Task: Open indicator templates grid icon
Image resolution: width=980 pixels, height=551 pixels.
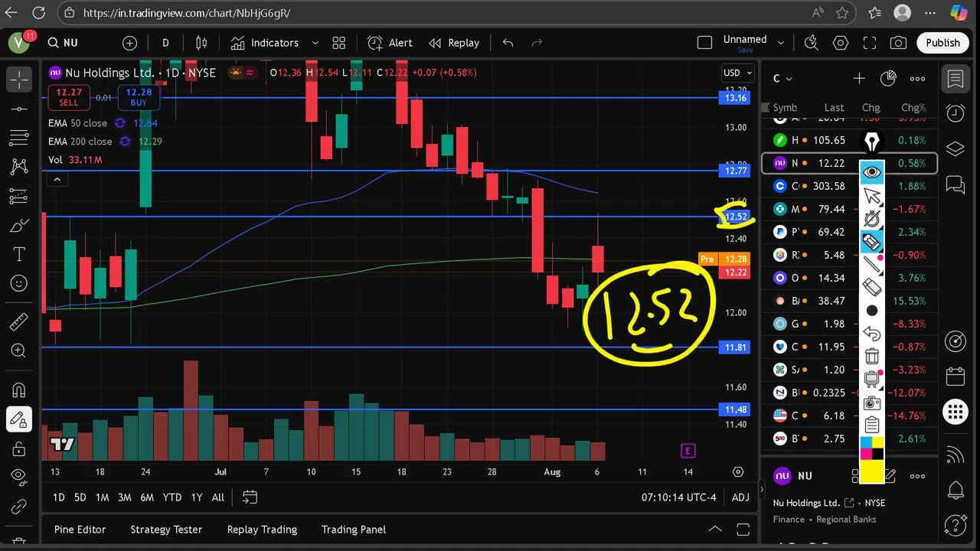Action: (x=339, y=43)
